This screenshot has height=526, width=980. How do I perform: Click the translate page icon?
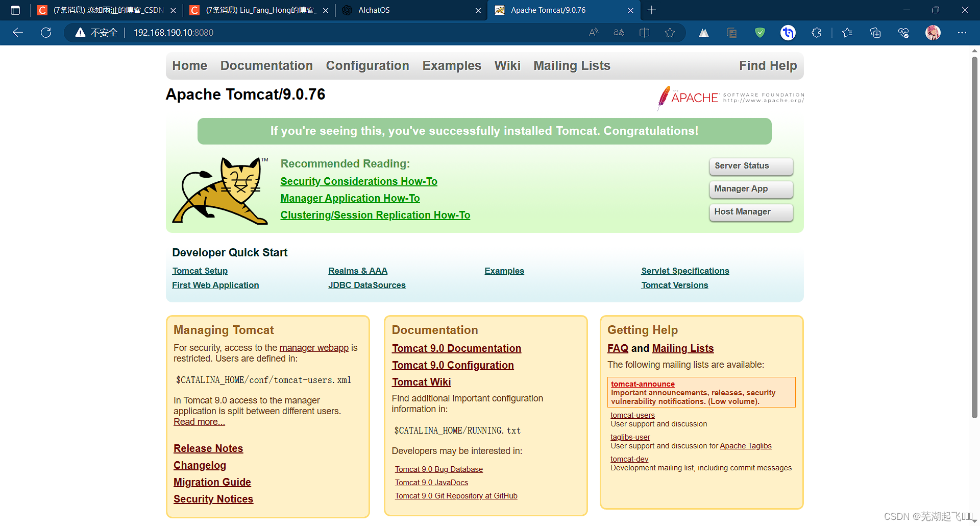point(619,33)
